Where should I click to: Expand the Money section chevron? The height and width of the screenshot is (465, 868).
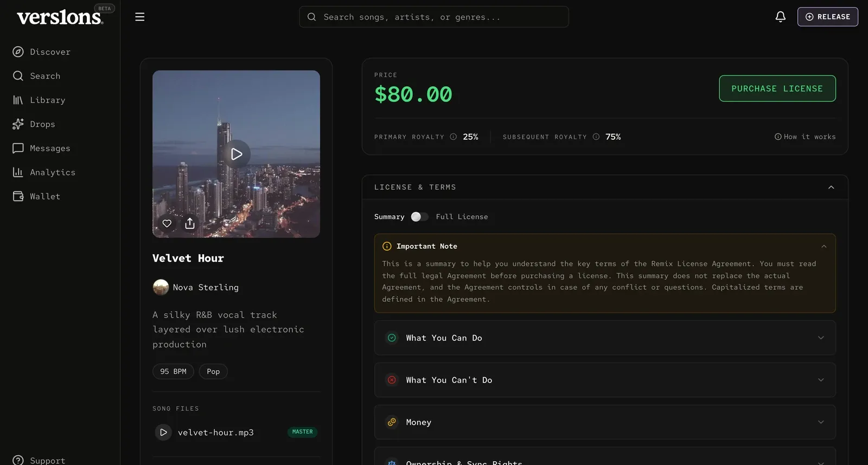pos(821,422)
